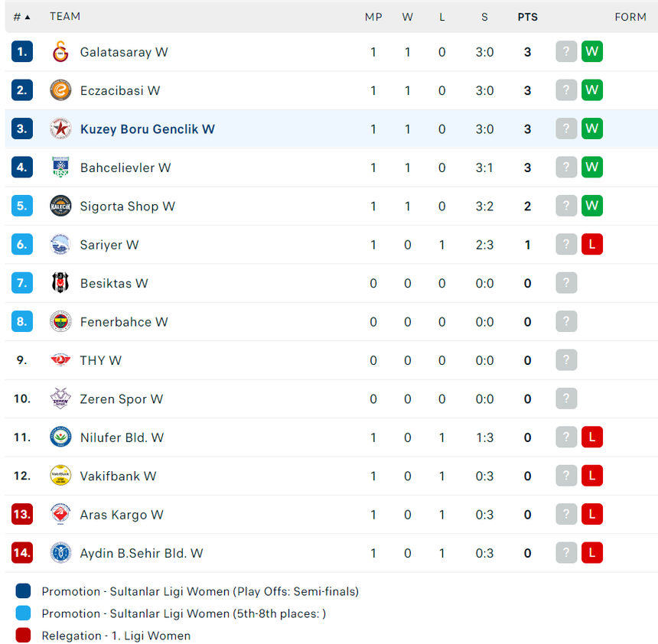Image resolution: width=658 pixels, height=644 pixels.
Task: Click the THY W team logo
Action: click(x=60, y=360)
